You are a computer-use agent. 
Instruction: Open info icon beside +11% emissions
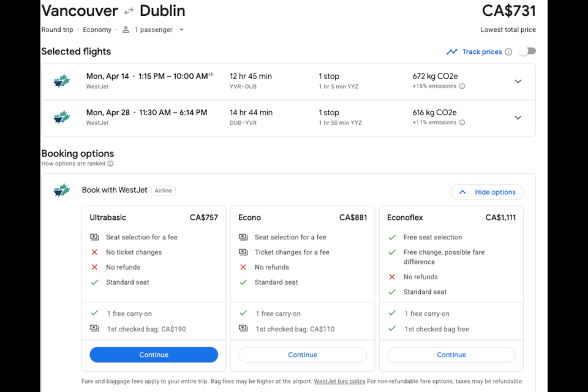pyautogui.click(x=462, y=123)
